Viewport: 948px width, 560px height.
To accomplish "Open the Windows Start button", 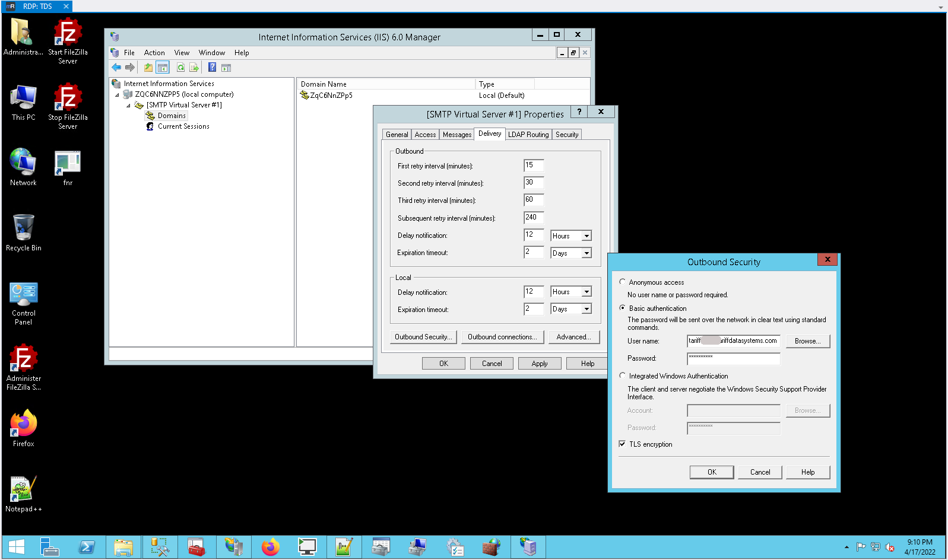I will [x=17, y=547].
